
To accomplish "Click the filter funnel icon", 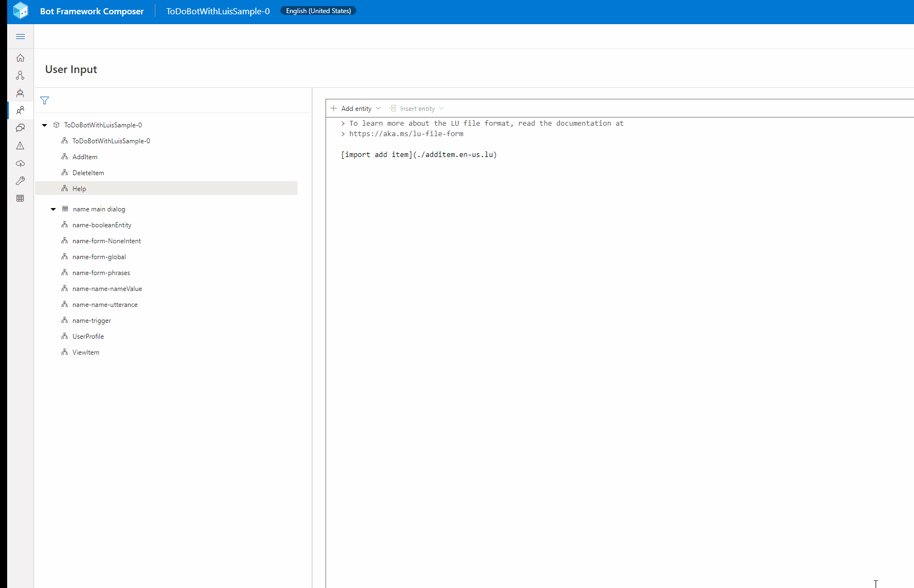I will 44,100.
